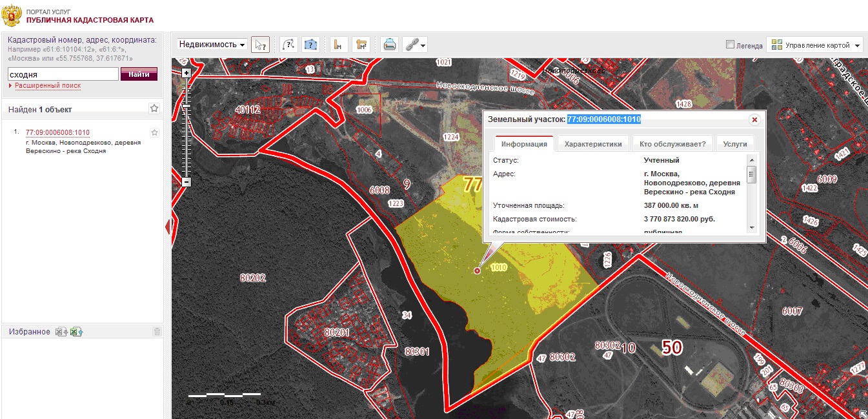Open the Недвижимость dropdown

pyautogui.click(x=212, y=45)
